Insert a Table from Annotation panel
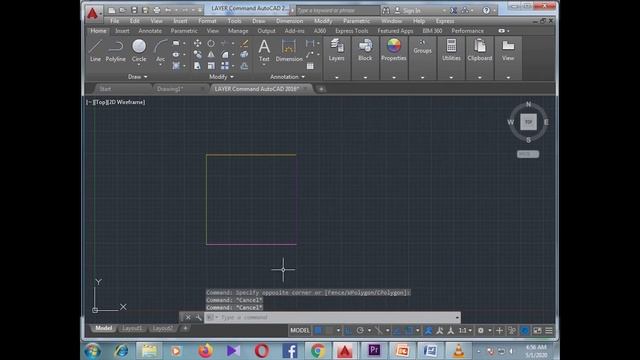640x360 pixels. (310, 66)
